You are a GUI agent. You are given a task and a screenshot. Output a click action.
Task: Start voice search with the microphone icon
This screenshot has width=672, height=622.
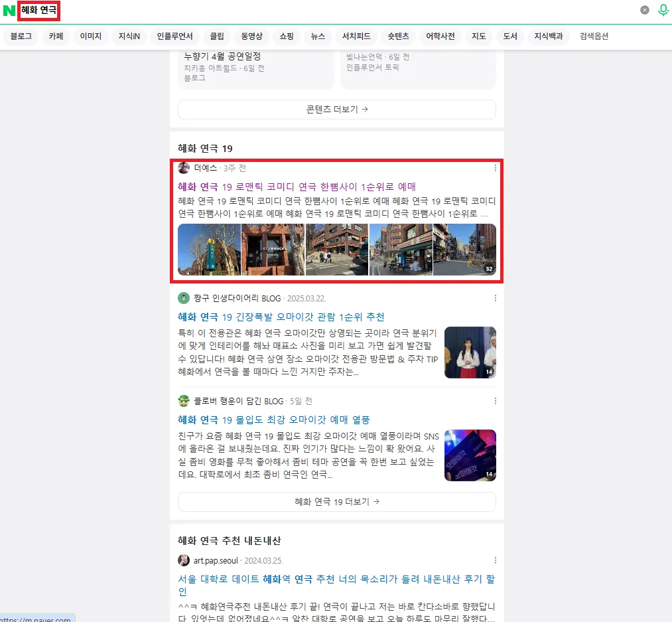click(x=663, y=10)
